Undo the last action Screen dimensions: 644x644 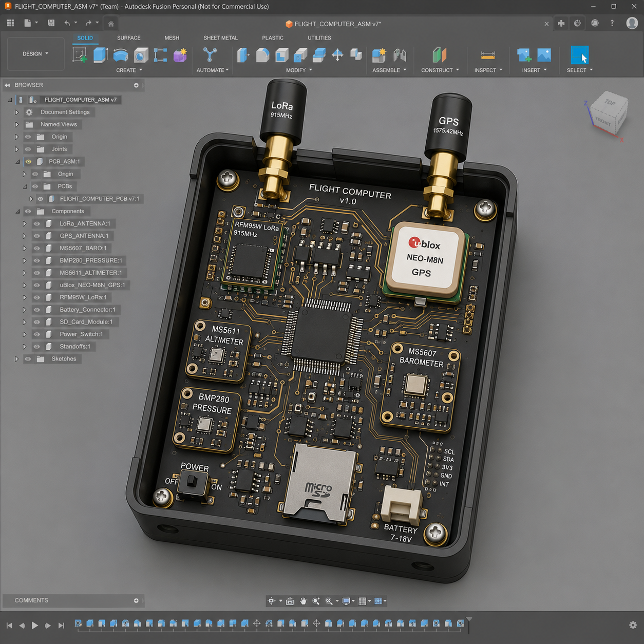coord(67,23)
